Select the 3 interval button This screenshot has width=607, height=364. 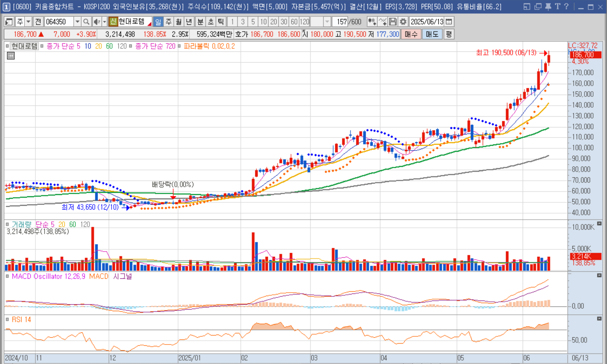point(243,22)
